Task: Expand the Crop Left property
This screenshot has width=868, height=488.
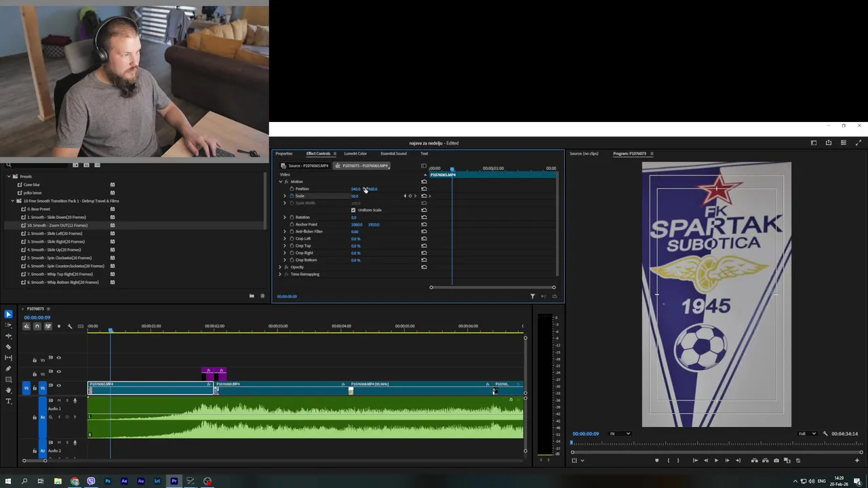Action: pyautogui.click(x=285, y=239)
